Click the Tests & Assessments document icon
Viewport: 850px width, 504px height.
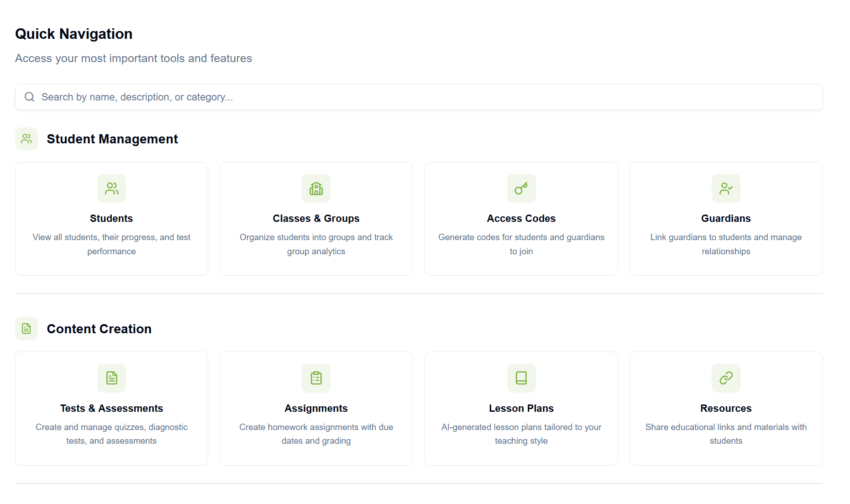click(111, 378)
